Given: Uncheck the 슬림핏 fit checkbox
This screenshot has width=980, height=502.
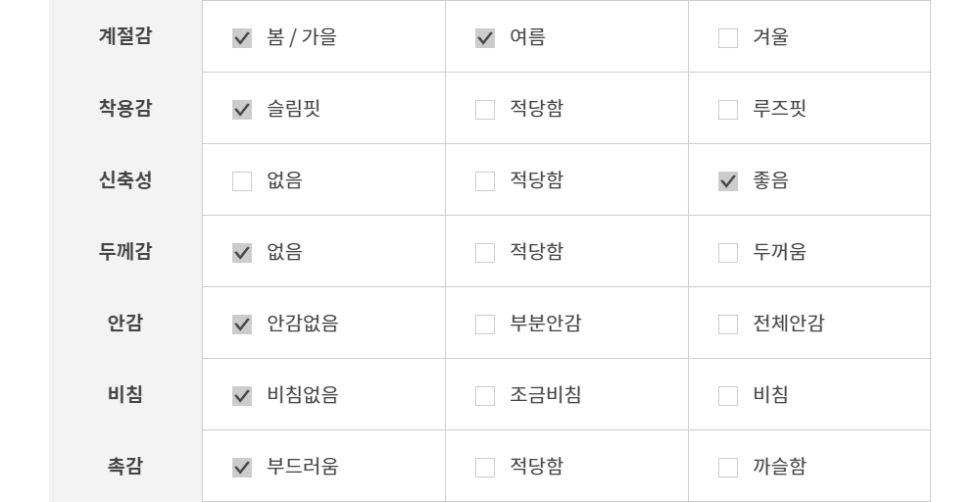Looking at the screenshot, I should 242,110.
